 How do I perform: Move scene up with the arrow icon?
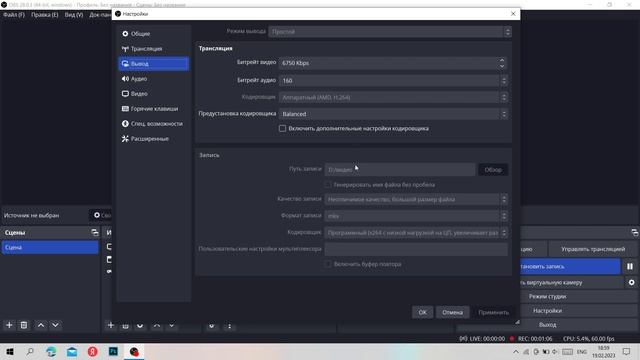click(x=41, y=325)
